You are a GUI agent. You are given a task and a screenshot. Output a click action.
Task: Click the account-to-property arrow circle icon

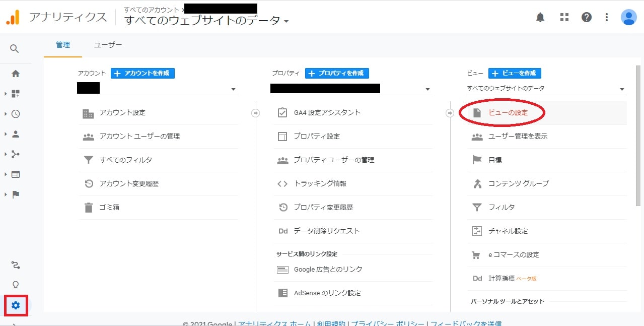[255, 113]
